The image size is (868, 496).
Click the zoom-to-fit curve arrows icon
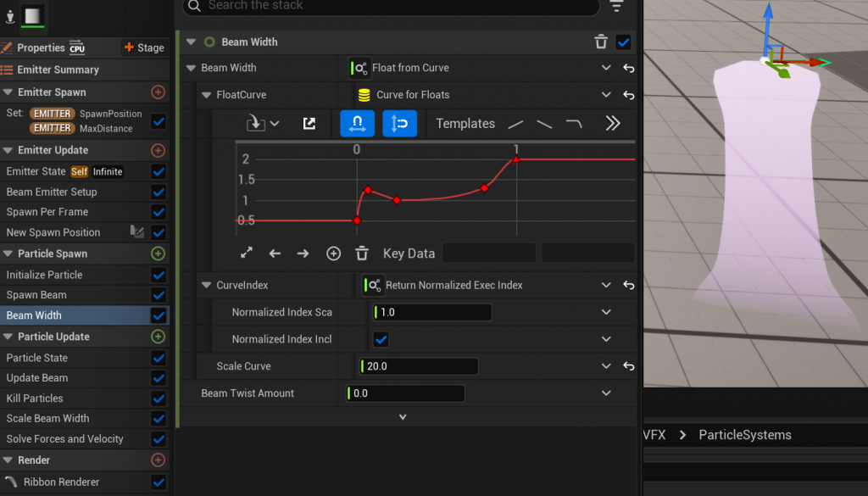(x=247, y=253)
